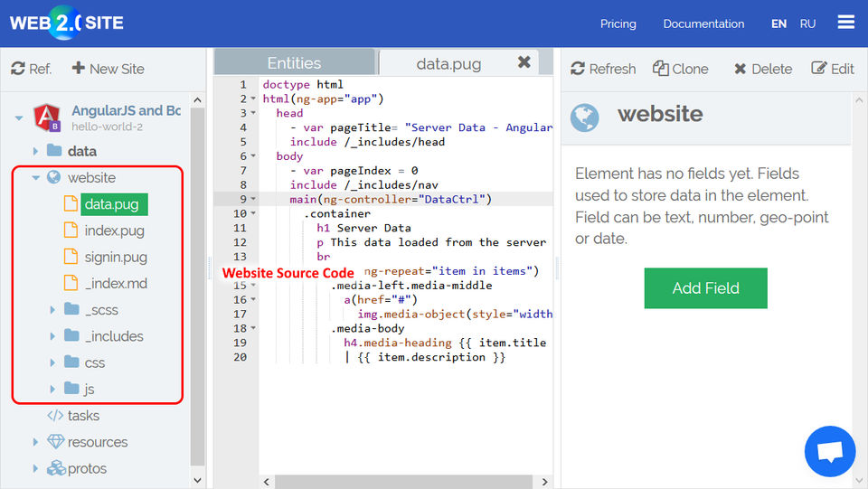
Task: Click the js folder icon
Action: pos(71,389)
